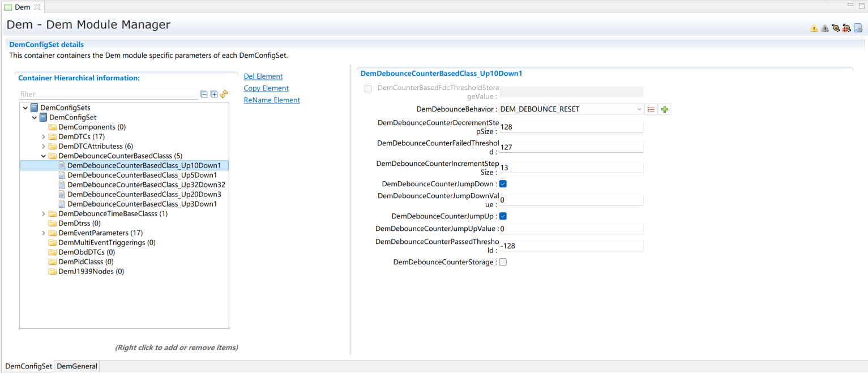
Task: Uncheck the DemDebounceCounterJumpDown checkbox
Action: point(503,184)
